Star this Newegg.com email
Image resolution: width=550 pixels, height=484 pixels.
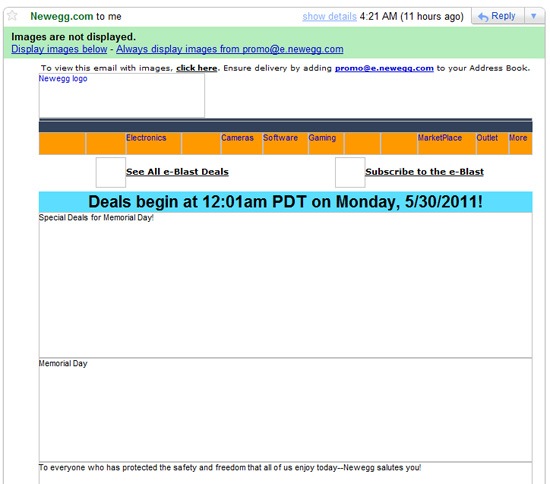click(x=12, y=15)
